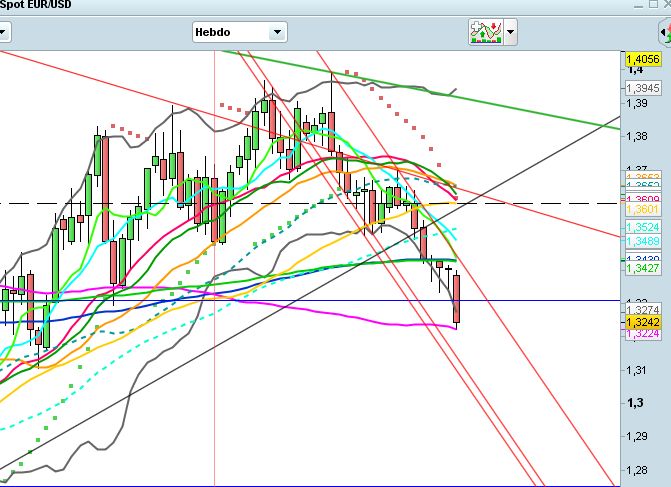The image size is (671, 487).
Task: Select the 1,3945 Bollinger band price label
Action: 645,87
